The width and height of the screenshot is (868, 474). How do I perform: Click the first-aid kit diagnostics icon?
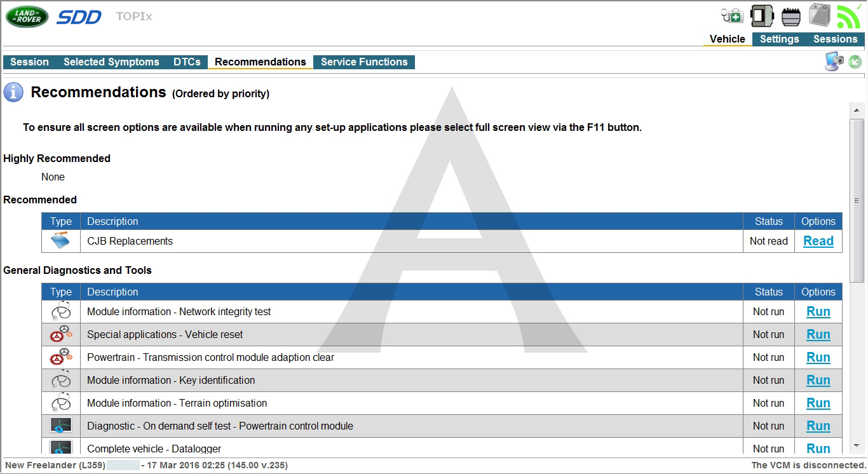point(733,16)
